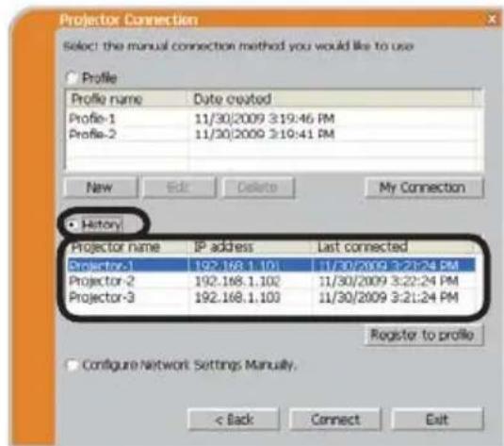Click IP address 192.168.1.103
The image size is (504, 446).
pos(237,297)
